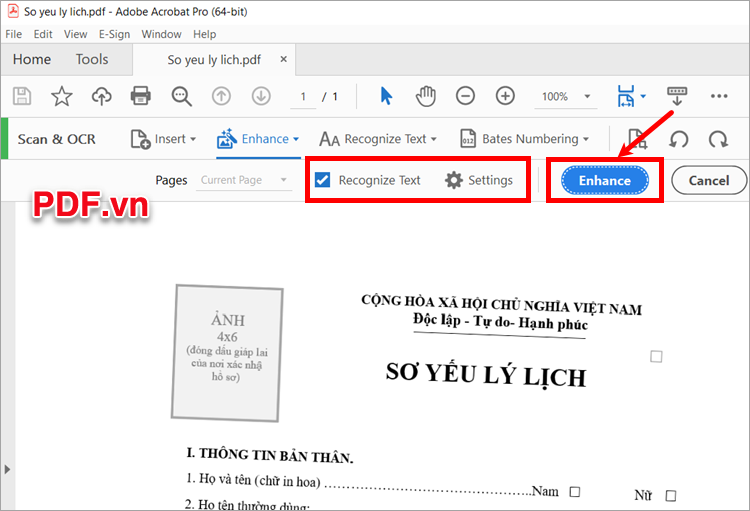Zoom in with the plus icon
This screenshot has width=750, height=511.
pyautogui.click(x=505, y=96)
